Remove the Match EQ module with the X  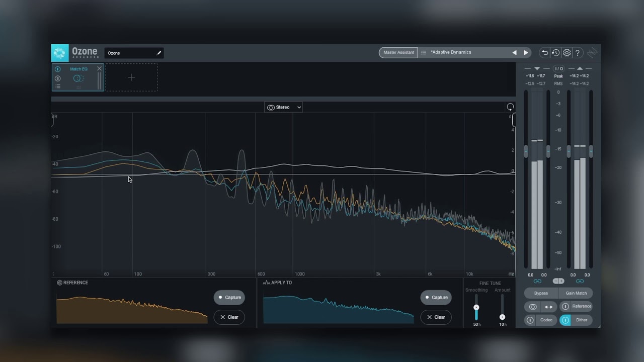click(99, 68)
